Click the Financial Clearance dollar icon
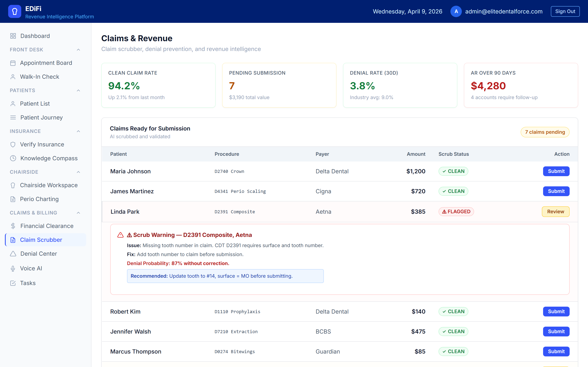Screen dimensions: 588x367 pos(13,226)
